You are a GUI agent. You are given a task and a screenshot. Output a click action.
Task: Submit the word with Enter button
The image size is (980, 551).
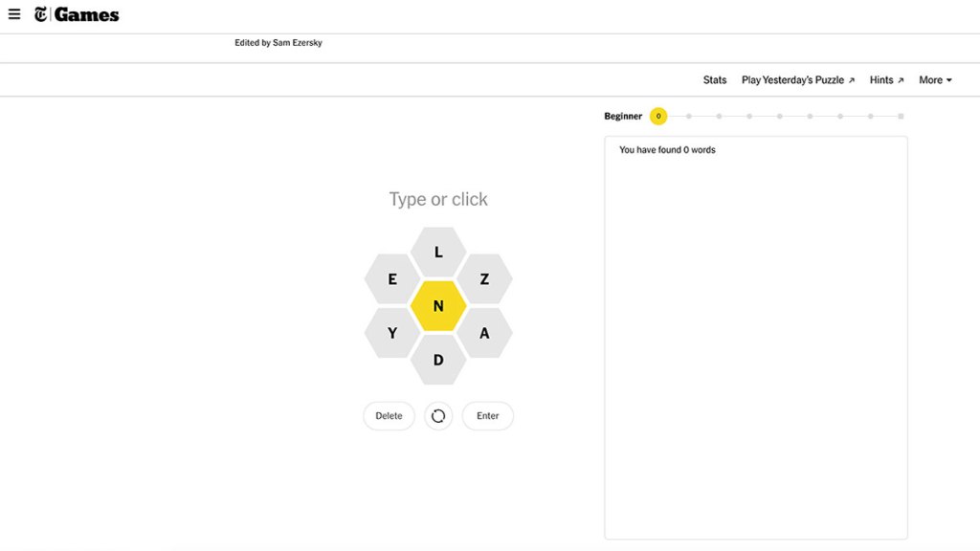488,416
